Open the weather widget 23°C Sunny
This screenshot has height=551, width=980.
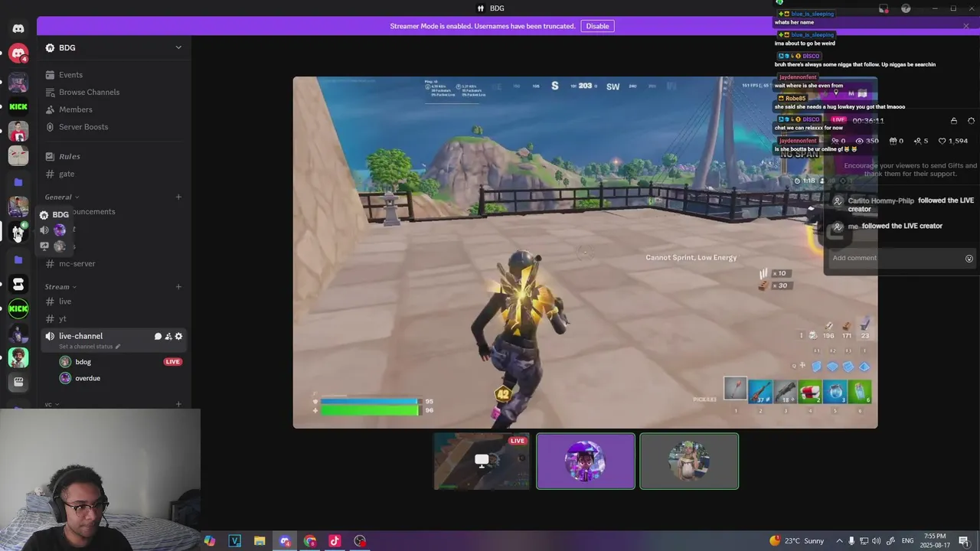pos(797,541)
